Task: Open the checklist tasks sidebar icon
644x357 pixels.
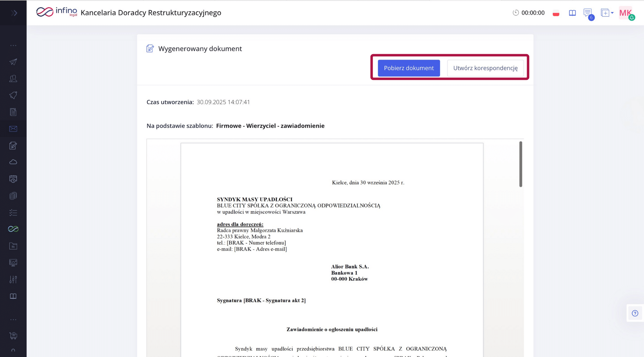Action: tap(13, 212)
